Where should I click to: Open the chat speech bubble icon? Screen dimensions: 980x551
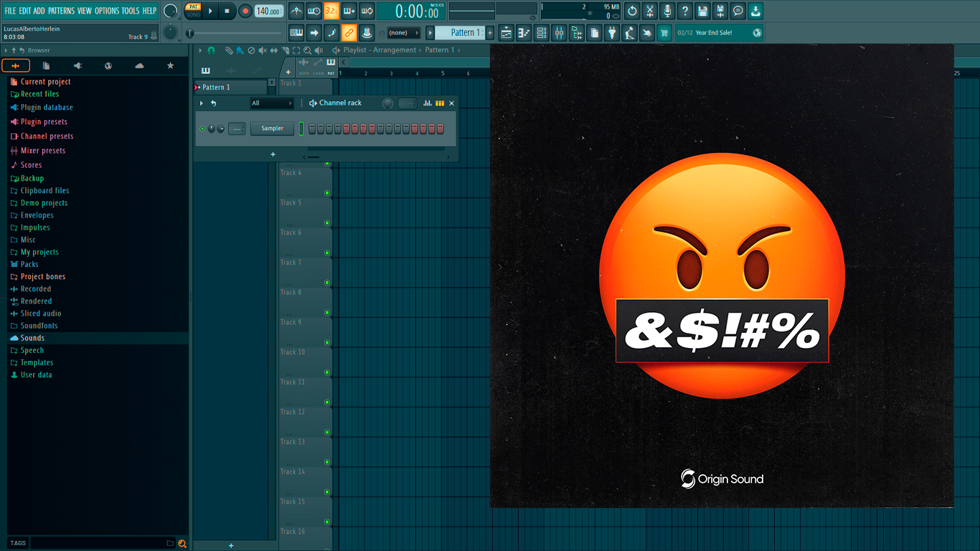click(x=738, y=11)
